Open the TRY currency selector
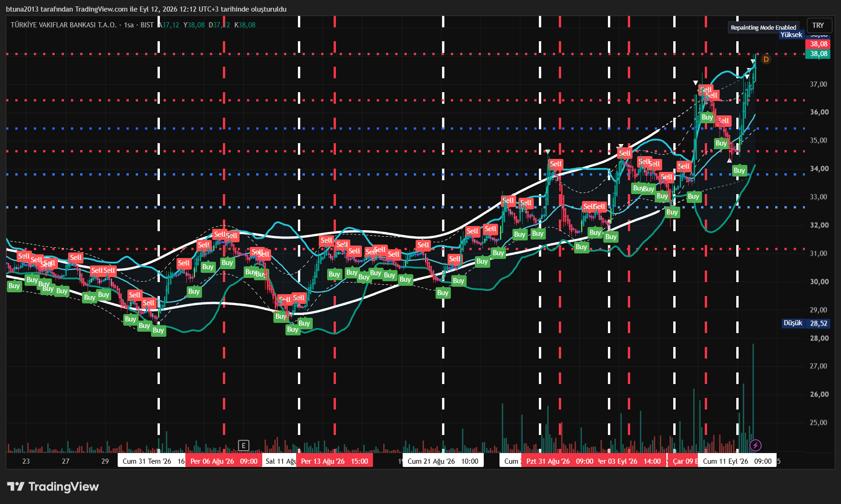The width and height of the screenshot is (841, 504). [818, 25]
